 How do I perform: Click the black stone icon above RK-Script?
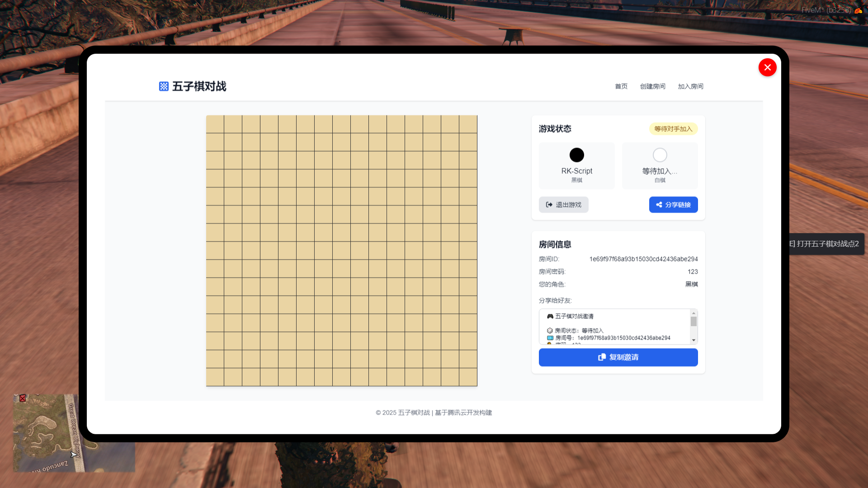(x=576, y=155)
